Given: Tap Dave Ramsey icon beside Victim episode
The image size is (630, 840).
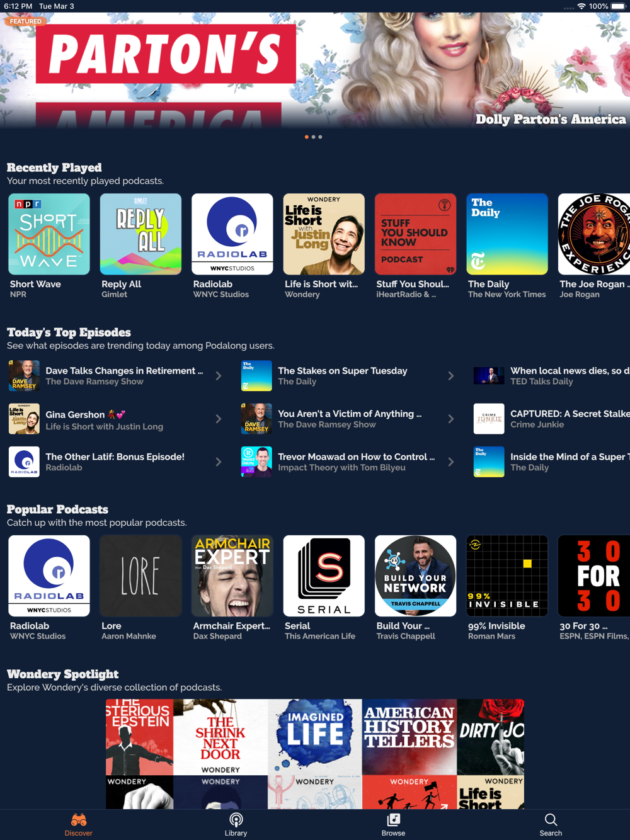Looking at the screenshot, I should tap(256, 419).
